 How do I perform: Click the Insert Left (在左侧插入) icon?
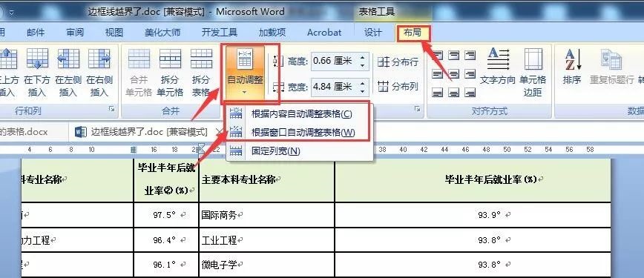pyautogui.click(x=68, y=59)
